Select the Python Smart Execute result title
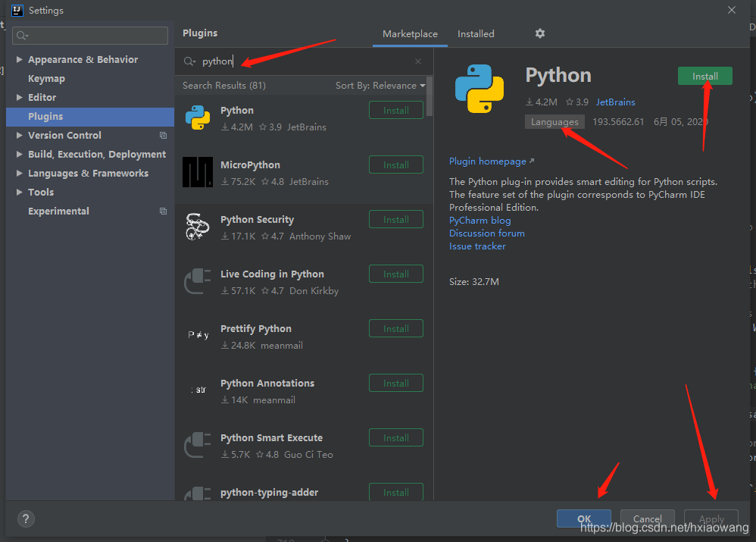This screenshot has width=756, height=542. point(271,437)
